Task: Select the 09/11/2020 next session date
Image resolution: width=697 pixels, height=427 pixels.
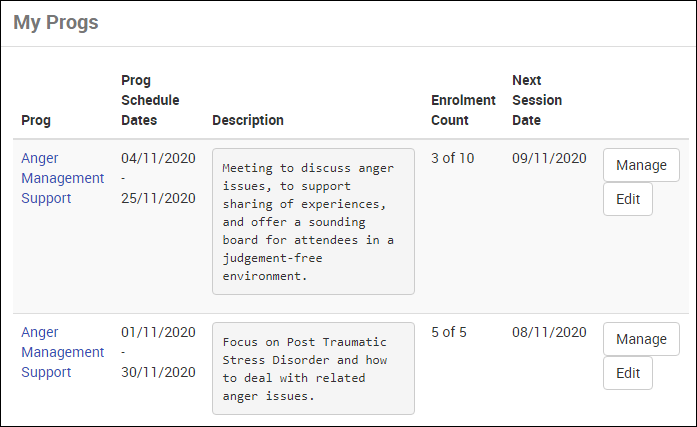Action: (549, 158)
